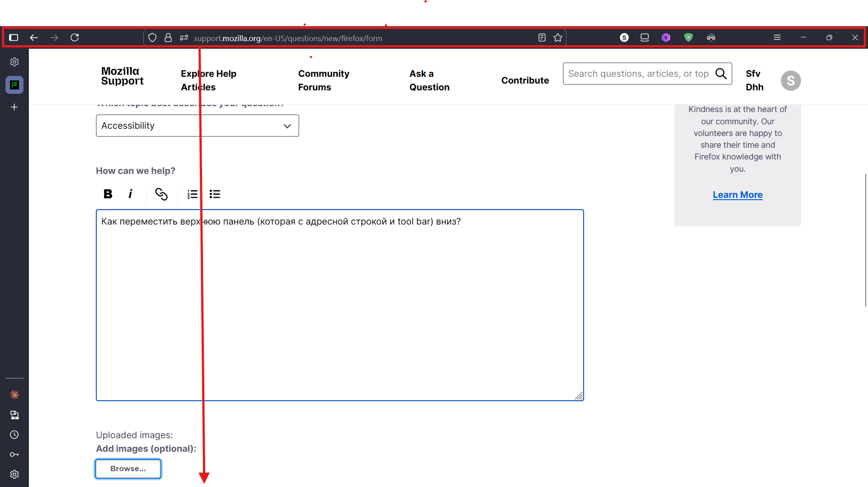Click the 'How can we help?' label

click(135, 171)
